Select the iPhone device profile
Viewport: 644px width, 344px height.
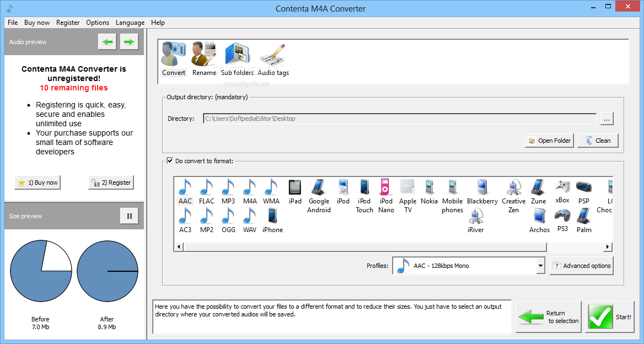[x=273, y=221]
